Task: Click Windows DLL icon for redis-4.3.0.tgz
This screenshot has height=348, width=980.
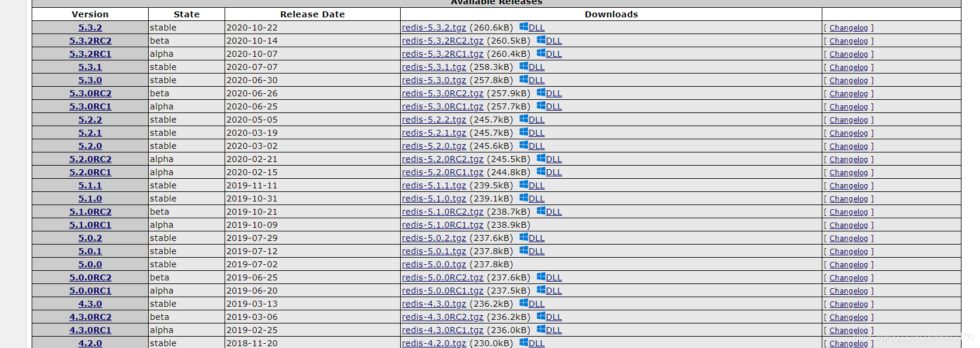Action: [x=524, y=303]
